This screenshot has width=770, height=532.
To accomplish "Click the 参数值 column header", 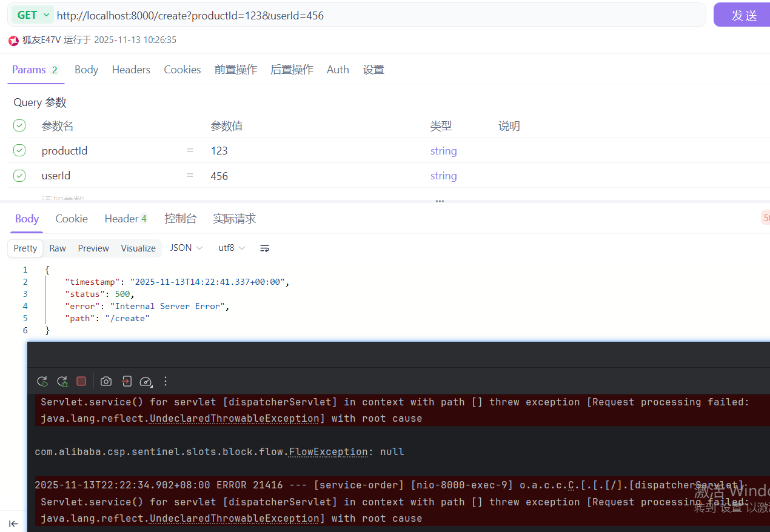I will 227,126.
